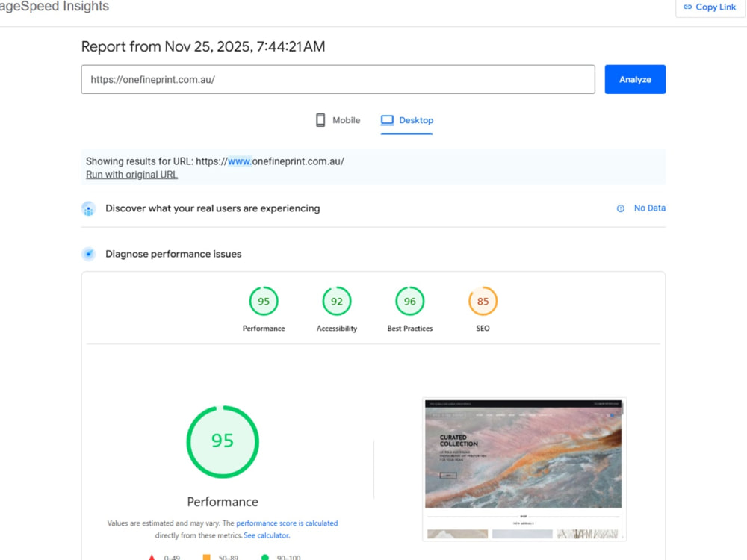Screen dimensions: 747x560
Task: Click the Best Practices label
Action: pyautogui.click(x=409, y=328)
